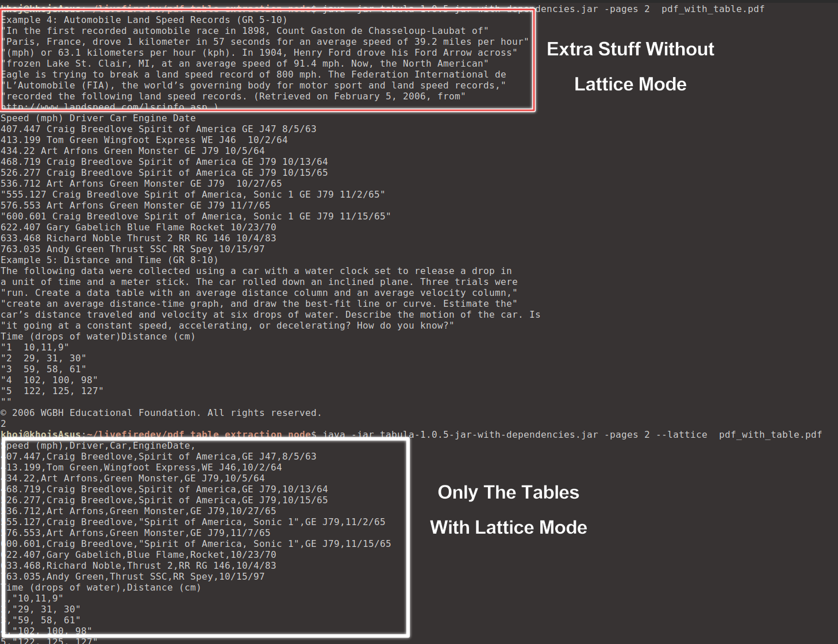Select the pdf_with_table.pdf filename argument
Screen dimensions: 838x644
[769, 434]
